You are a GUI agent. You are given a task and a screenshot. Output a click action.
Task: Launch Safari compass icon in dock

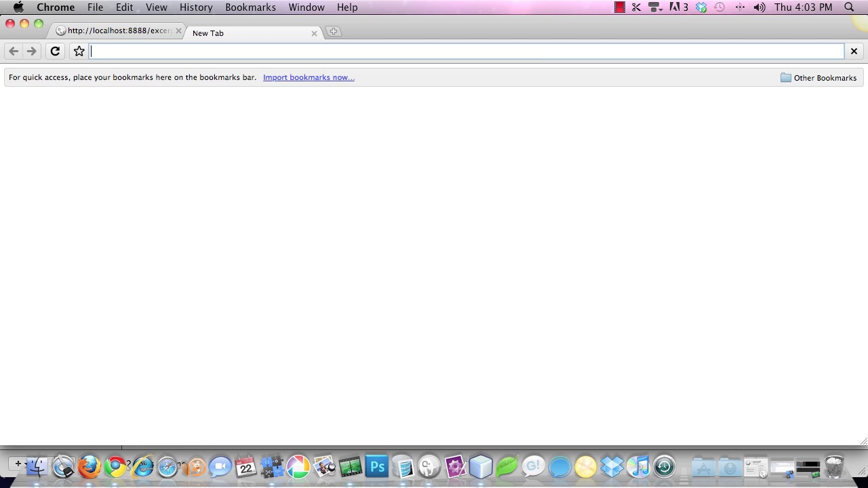[167, 466]
